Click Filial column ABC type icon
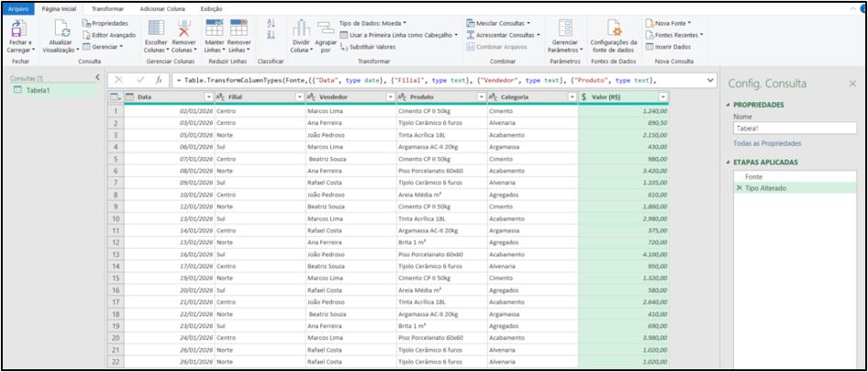The width and height of the screenshot is (868, 372). click(220, 97)
